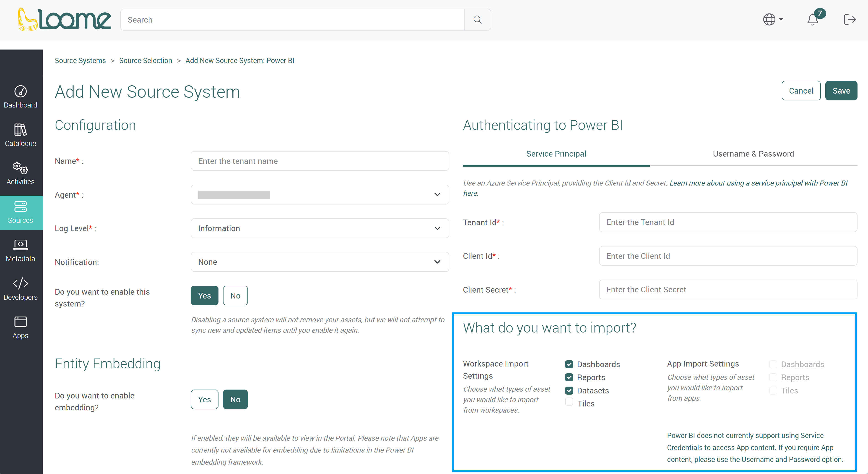Check App Import Dashboards checkbox
This screenshot has height=474, width=868.
pyautogui.click(x=773, y=364)
